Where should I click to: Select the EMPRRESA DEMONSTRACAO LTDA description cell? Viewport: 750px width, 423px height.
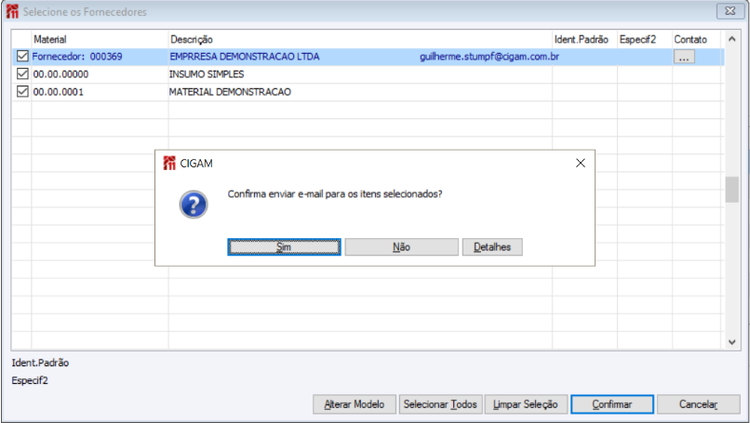click(244, 56)
